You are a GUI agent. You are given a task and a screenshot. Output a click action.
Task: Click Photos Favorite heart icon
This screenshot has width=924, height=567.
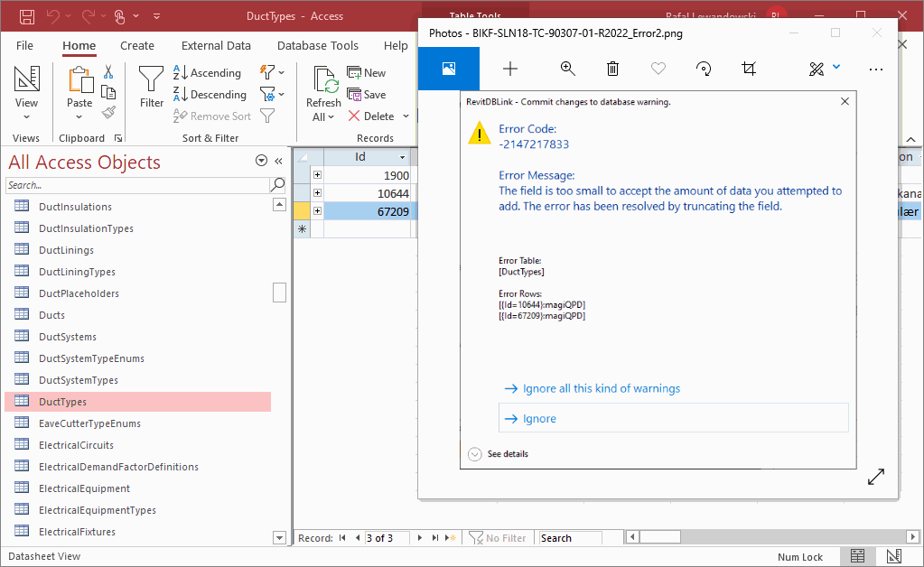click(x=658, y=69)
